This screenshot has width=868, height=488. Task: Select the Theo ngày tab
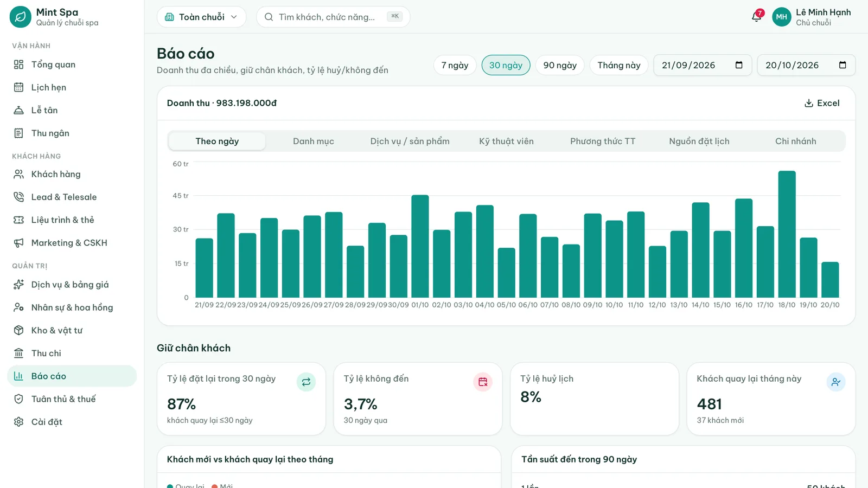coord(217,141)
